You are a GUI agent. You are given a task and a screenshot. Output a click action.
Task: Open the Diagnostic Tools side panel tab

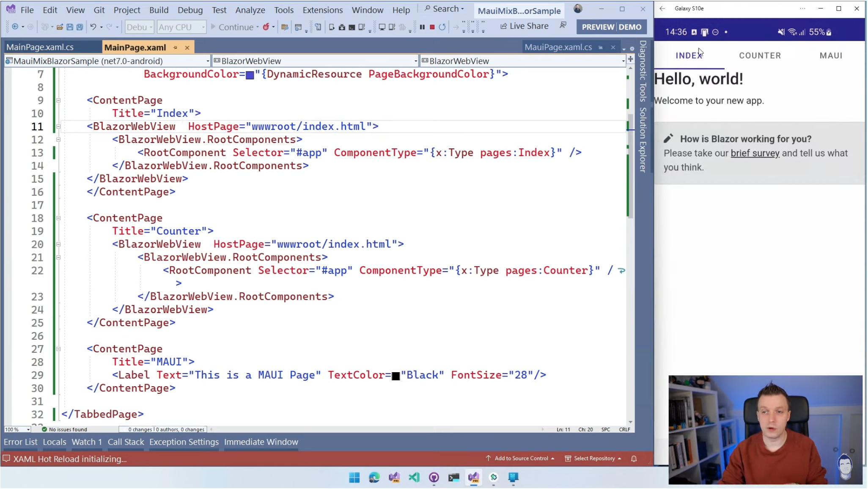[643, 71]
